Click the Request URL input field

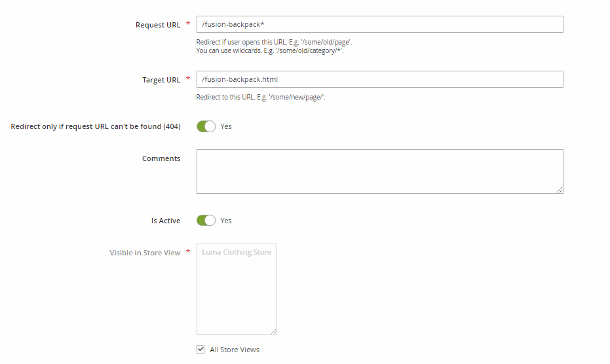coord(379,24)
